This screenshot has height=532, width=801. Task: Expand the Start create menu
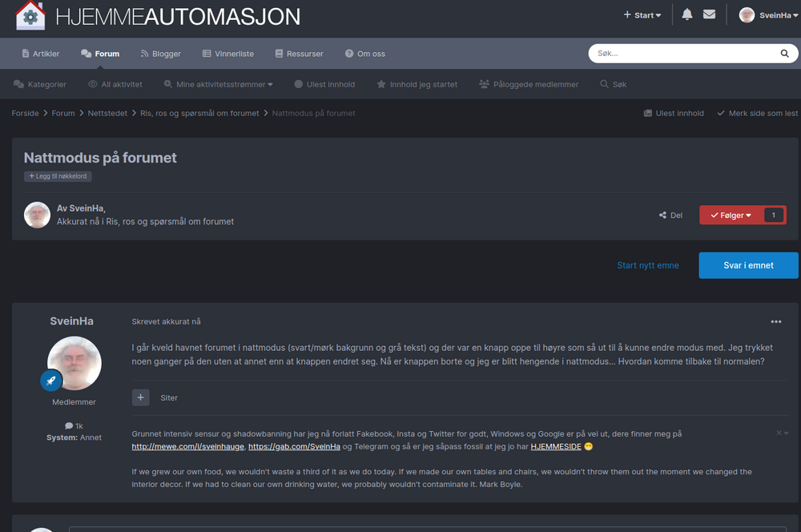tap(642, 15)
